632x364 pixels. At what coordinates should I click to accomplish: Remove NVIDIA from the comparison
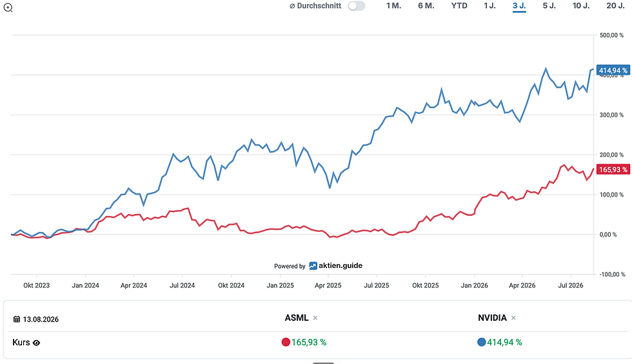(x=513, y=318)
